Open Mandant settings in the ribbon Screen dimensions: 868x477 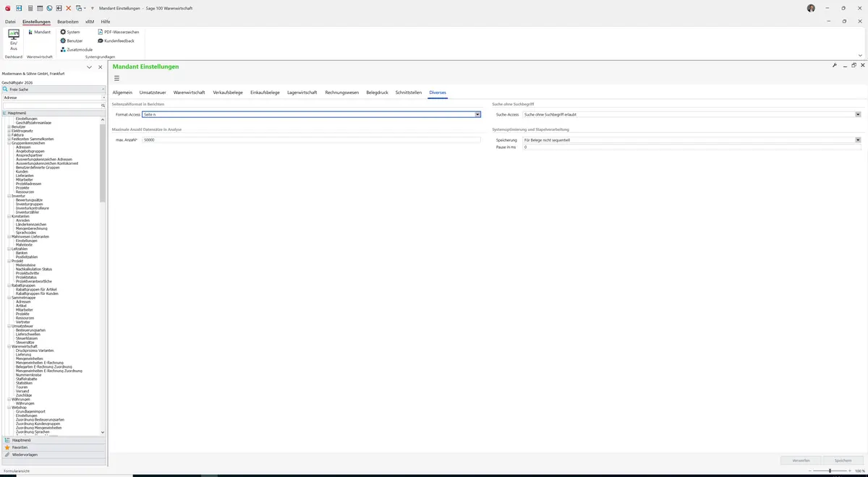[x=39, y=32]
